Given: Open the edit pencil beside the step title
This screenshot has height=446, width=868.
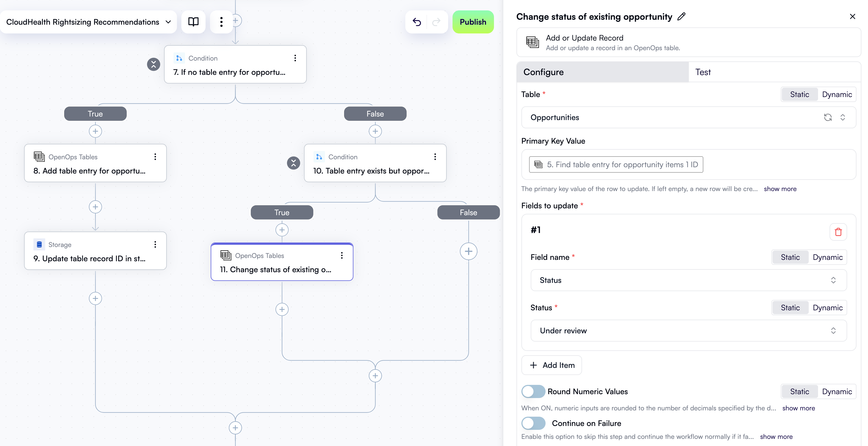Looking at the screenshot, I should click(x=681, y=16).
